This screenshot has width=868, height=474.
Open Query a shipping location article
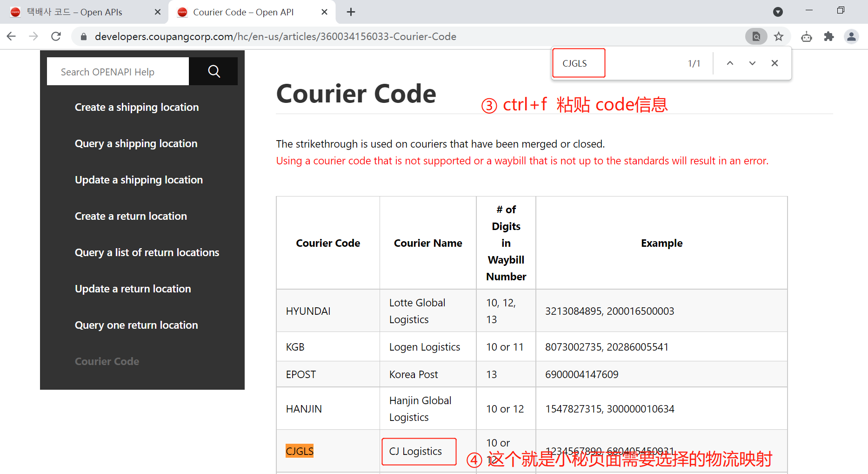pyautogui.click(x=136, y=143)
